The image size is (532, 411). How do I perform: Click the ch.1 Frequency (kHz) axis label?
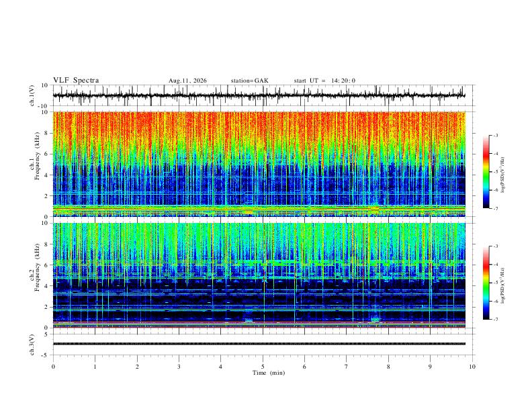tap(37, 156)
